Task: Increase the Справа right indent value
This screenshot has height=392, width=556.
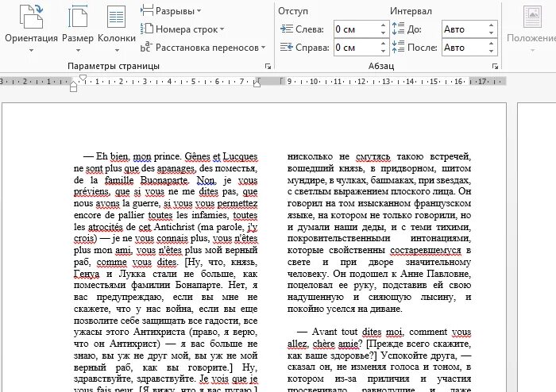Action: click(x=384, y=43)
